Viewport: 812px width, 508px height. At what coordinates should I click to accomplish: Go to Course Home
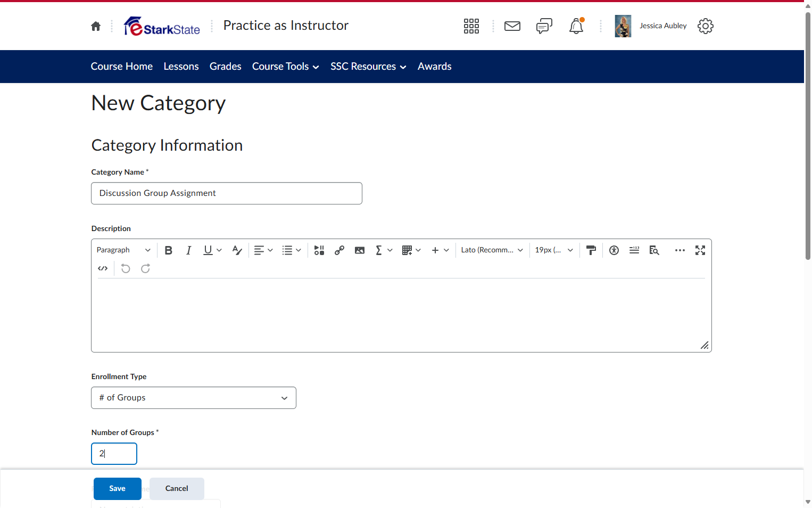pos(122,67)
